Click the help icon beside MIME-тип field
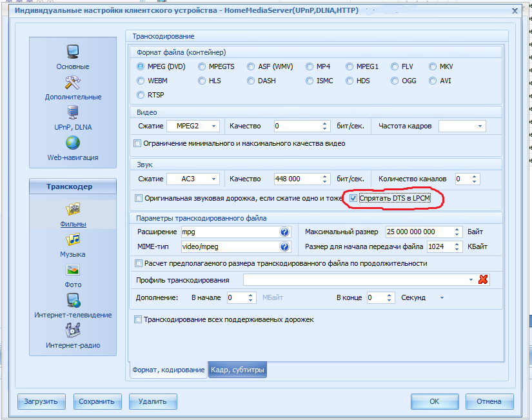Viewport: 532px width, 420px height. (x=284, y=246)
